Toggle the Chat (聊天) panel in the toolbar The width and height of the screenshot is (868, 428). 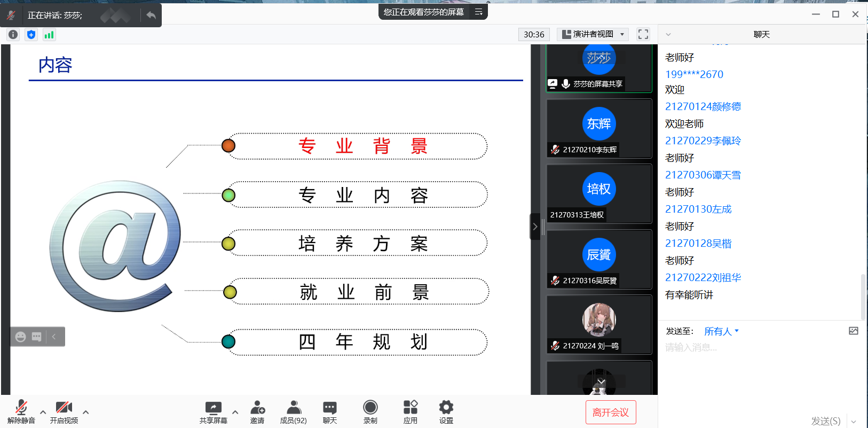[x=329, y=412]
